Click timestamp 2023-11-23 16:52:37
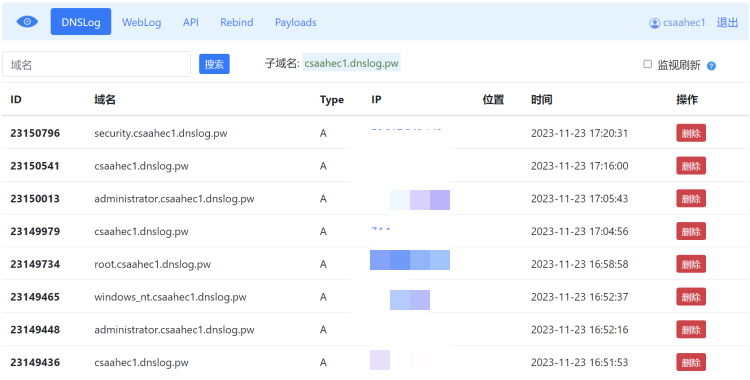Image resolution: width=750 pixels, height=380 pixels. [x=579, y=297]
